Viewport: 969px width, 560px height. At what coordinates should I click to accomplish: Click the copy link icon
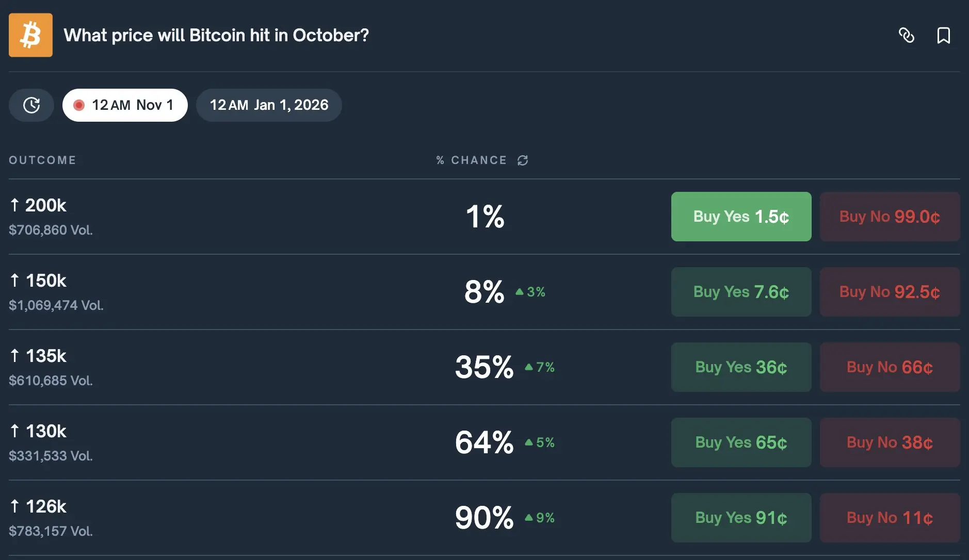(x=906, y=35)
